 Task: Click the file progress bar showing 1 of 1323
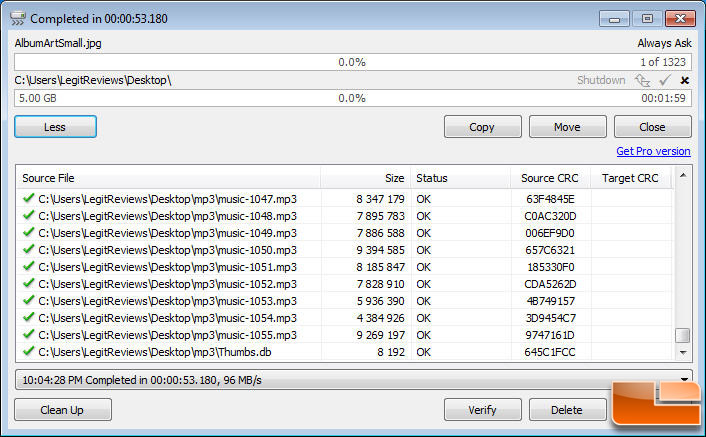pos(353,62)
